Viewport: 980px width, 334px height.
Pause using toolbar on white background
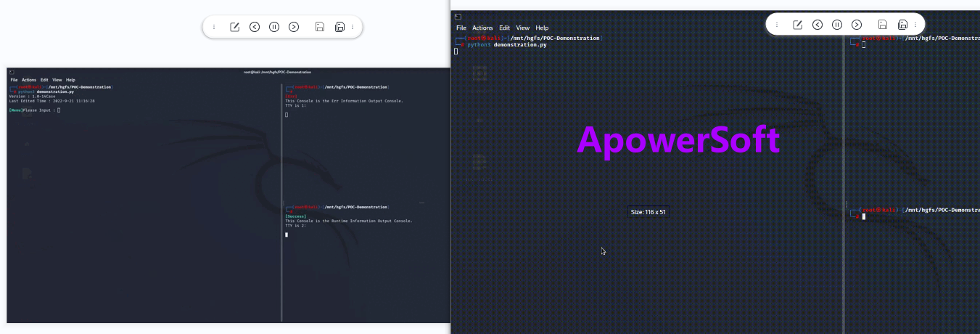(x=274, y=27)
